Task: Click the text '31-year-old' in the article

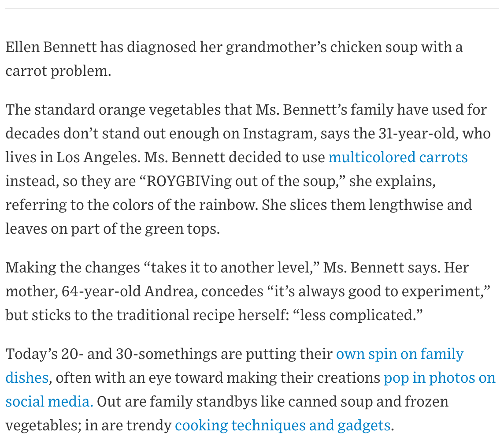Action: tap(417, 133)
